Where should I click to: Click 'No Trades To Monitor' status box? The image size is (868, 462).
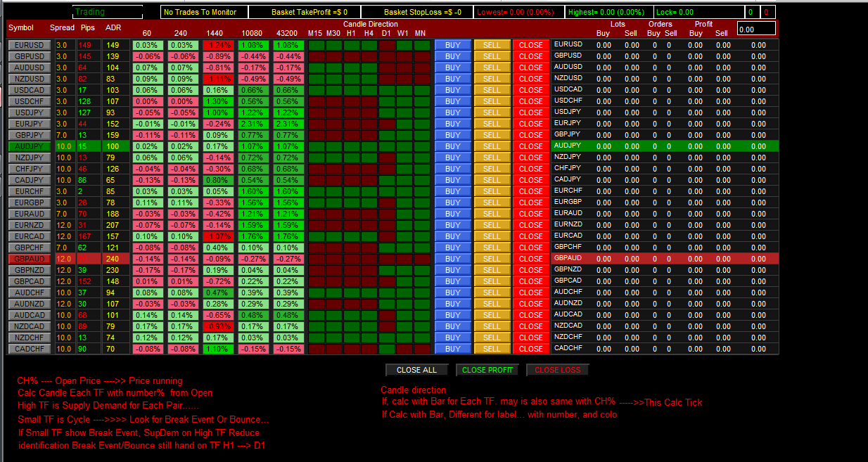(x=205, y=12)
